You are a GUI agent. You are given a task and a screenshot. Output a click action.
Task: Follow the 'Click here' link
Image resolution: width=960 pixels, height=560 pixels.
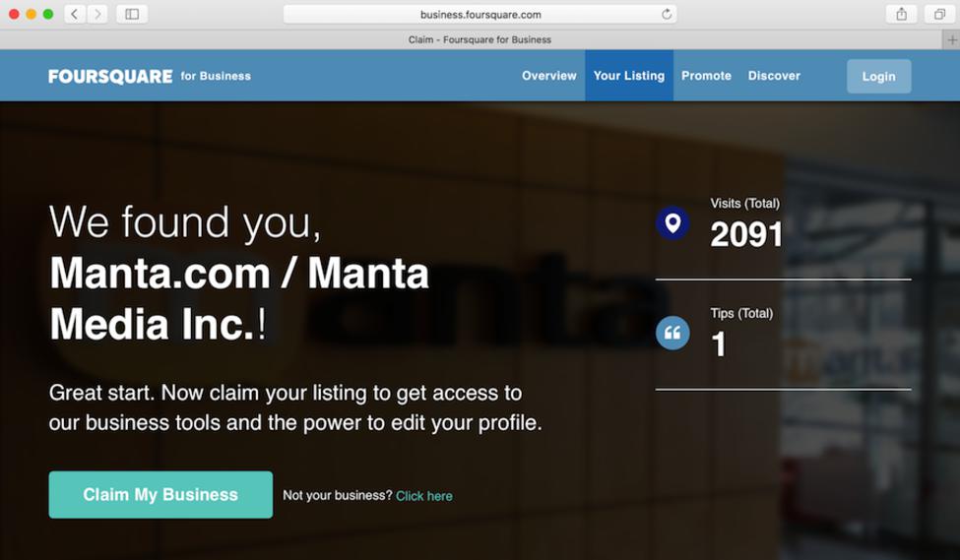(424, 496)
